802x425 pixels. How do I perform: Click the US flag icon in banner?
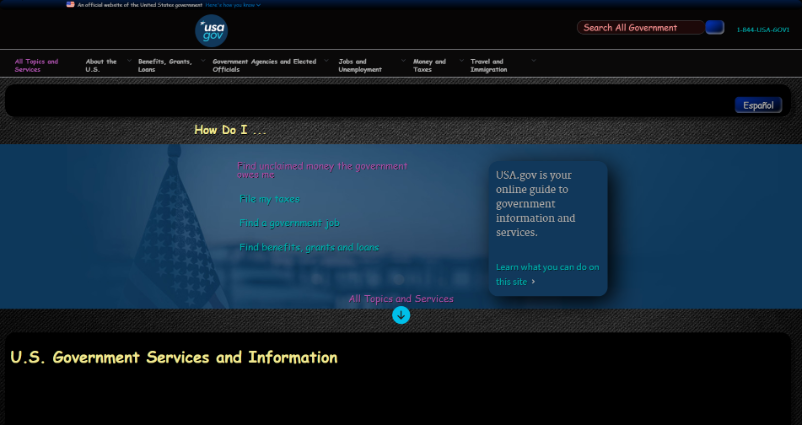click(x=70, y=5)
